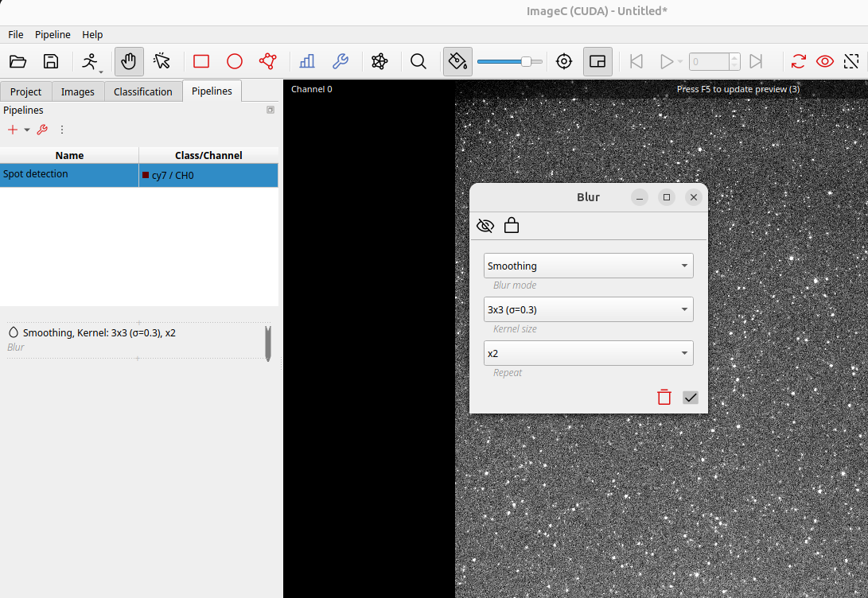Toggle the crossed-eye visibility icon in Blur dialog
868x598 pixels.
point(485,226)
